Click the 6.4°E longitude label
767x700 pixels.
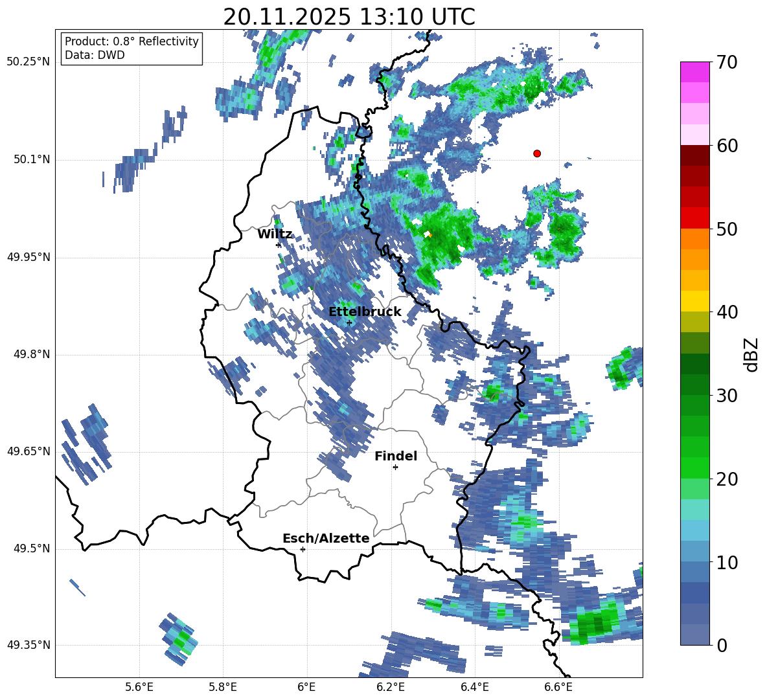[x=474, y=687]
